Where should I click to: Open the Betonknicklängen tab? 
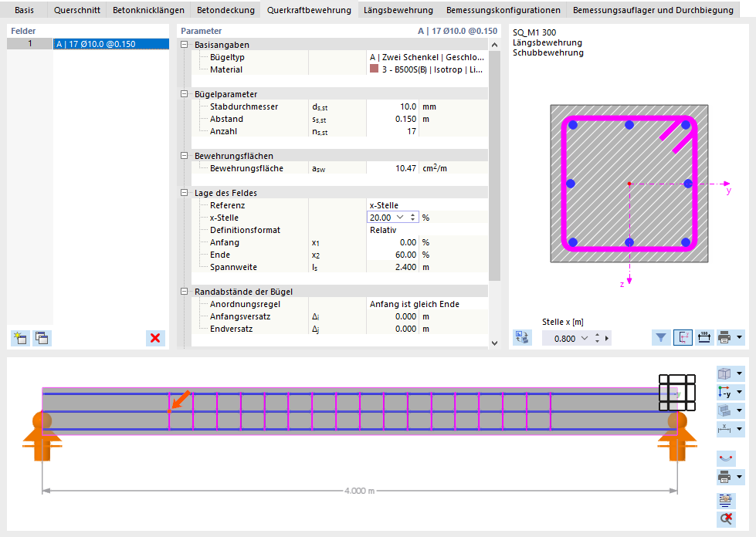click(x=148, y=9)
